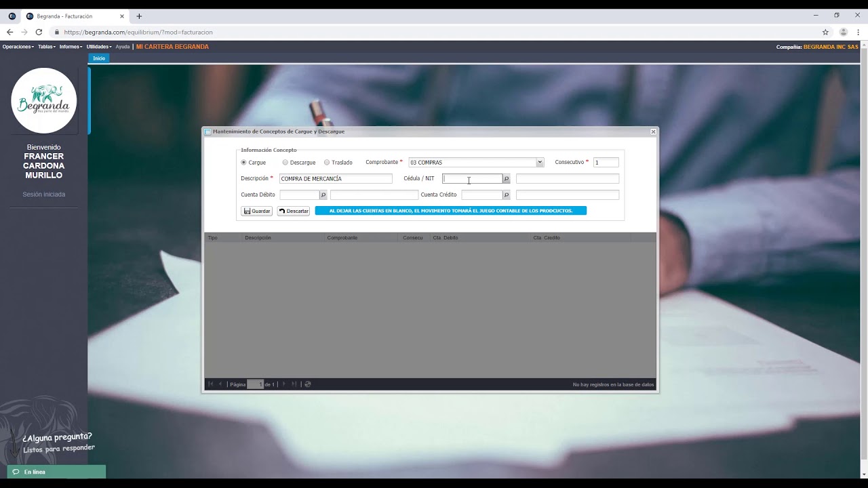Search Cédula / NIT with magnifier icon
This screenshot has height=488, width=868.
click(x=507, y=179)
